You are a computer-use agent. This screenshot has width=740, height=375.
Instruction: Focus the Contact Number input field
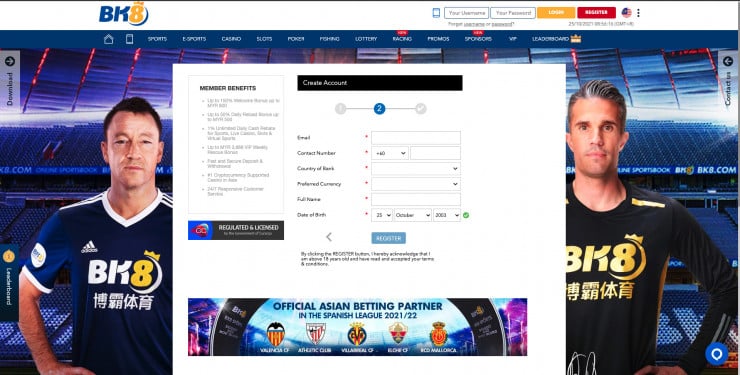click(x=435, y=153)
